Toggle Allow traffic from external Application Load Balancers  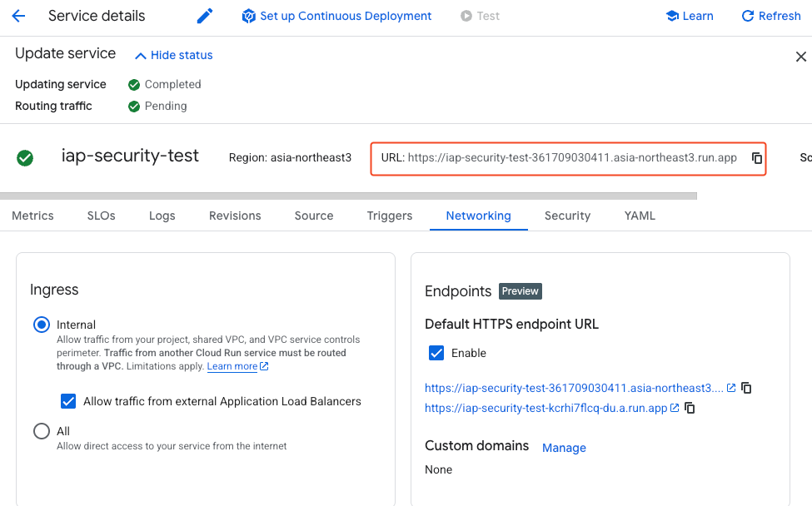(68, 401)
